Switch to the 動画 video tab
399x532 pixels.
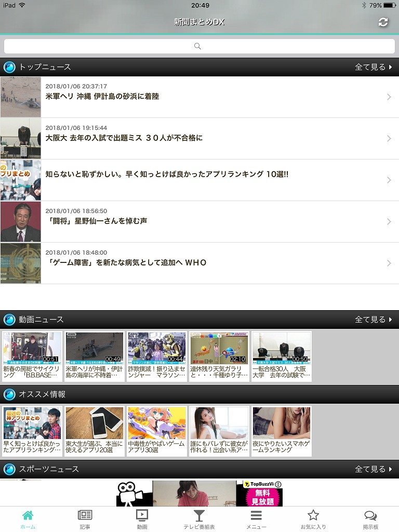[142, 518]
